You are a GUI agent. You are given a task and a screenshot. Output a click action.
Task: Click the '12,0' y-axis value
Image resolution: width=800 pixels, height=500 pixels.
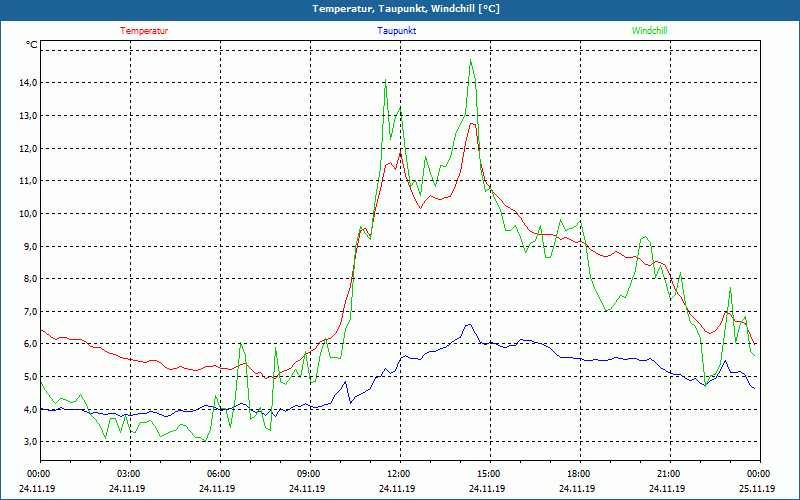(29, 148)
